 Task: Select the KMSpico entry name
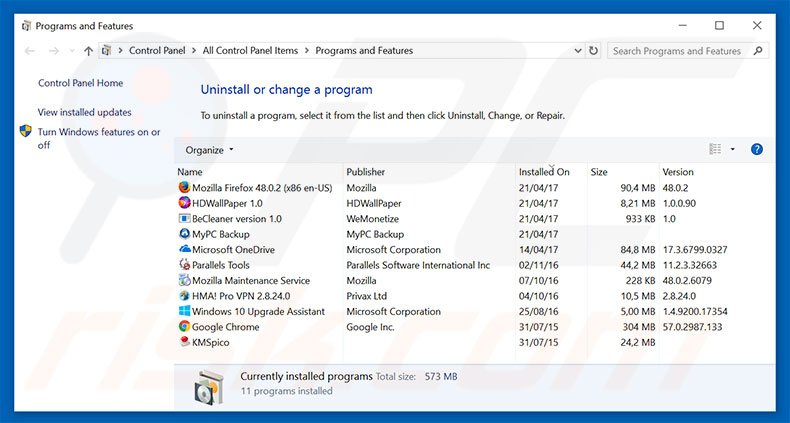211,342
